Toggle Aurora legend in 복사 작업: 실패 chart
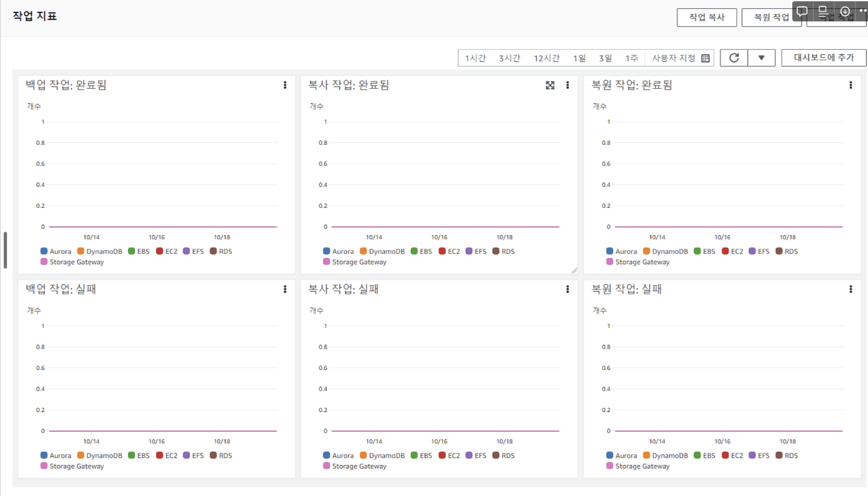This screenshot has width=868, height=496. (339, 456)
